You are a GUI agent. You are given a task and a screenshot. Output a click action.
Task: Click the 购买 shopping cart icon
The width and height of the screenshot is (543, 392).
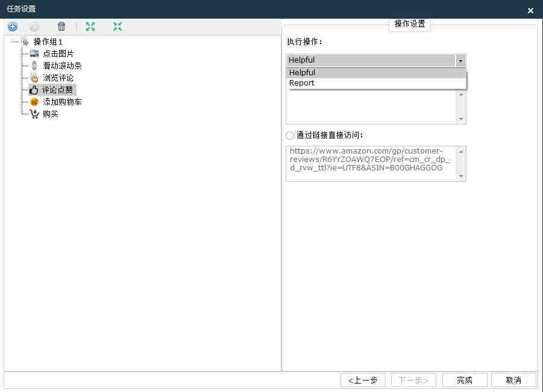[34, 114]
